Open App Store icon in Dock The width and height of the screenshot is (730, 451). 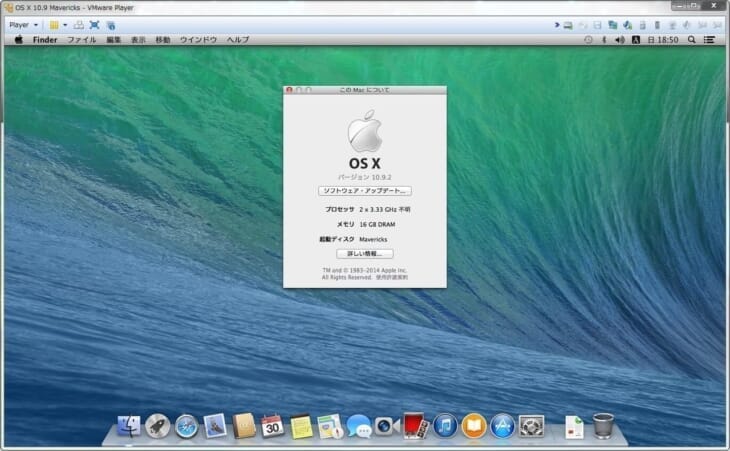(502, 426)
